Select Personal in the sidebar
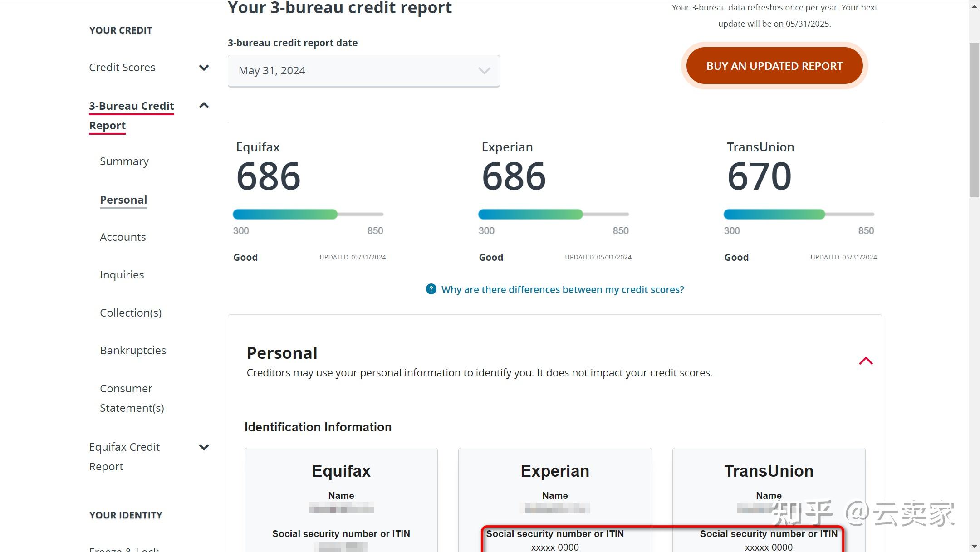The width and height of the screenshot is (980, 552). click(123, 200)
